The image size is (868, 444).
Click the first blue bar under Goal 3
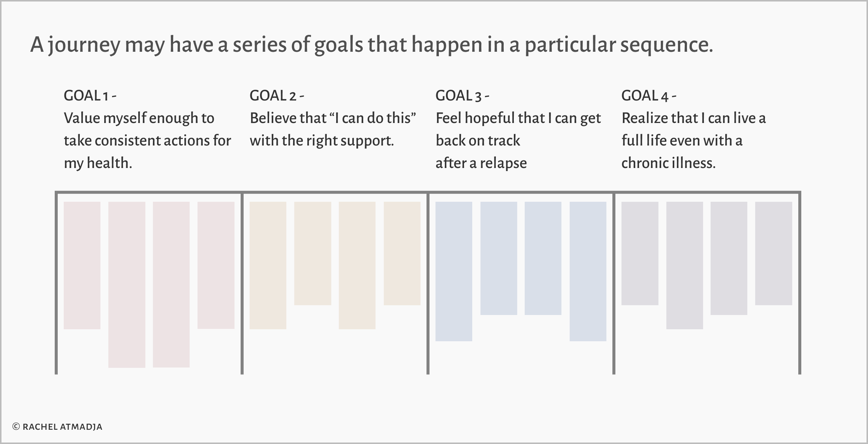tap(454, 271)
